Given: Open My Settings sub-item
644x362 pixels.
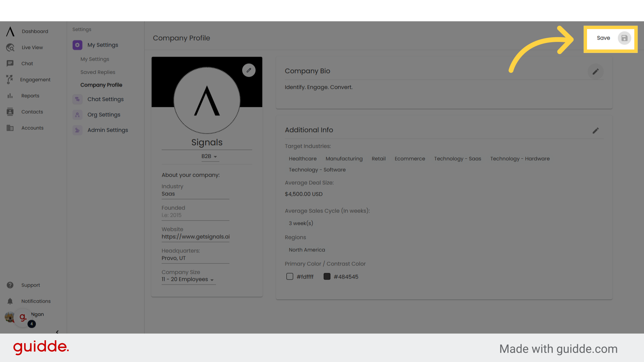Looking at the screenshot, I should tap(95, 59).
